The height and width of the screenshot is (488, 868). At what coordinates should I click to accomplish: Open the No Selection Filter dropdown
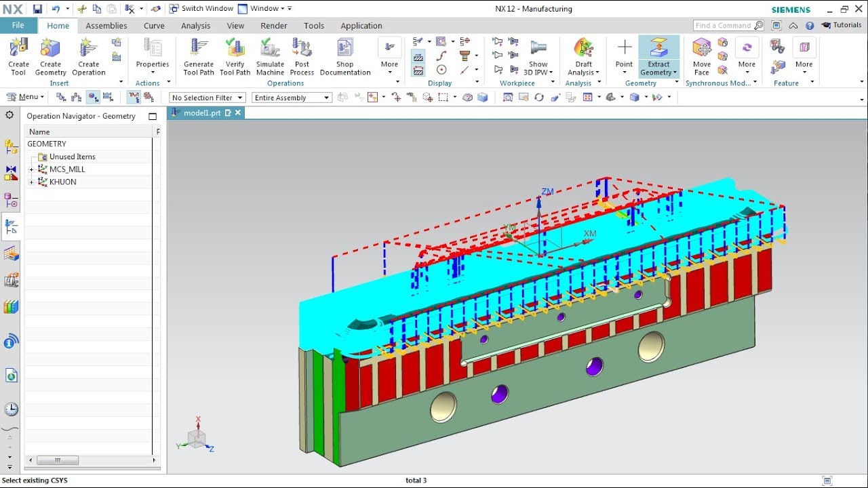[207, 98]
